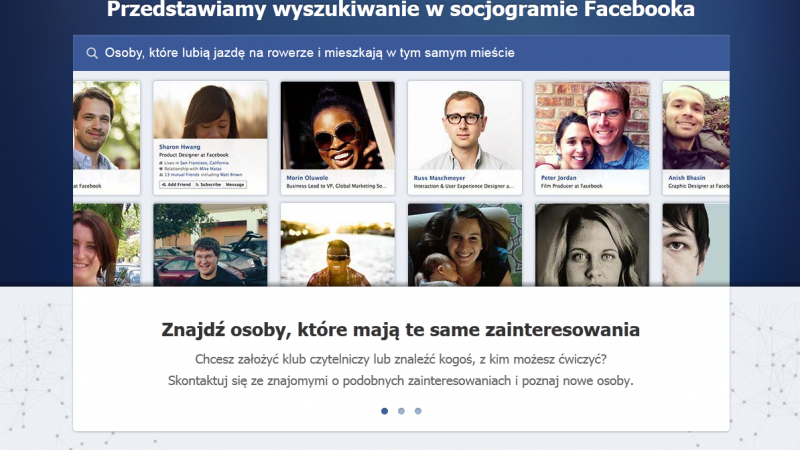Open photo of person wearing goggles by water
Screen dimensions: 800x450
tap(338, 245)
